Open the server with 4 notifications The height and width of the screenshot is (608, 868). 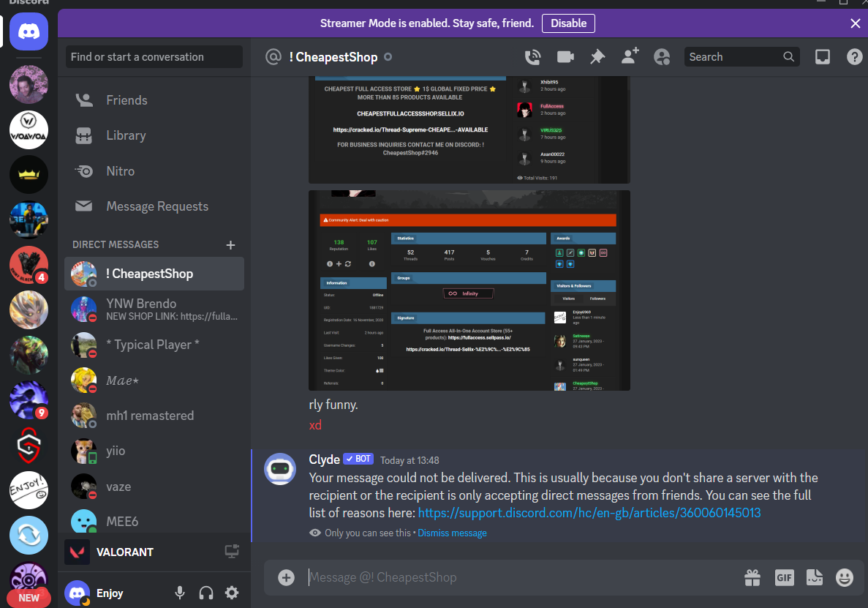tap(29, 265)
